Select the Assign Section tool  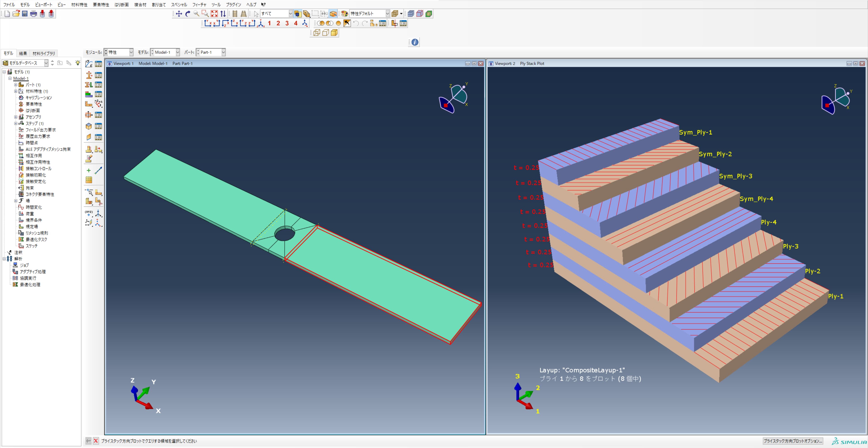pos(89,85)
